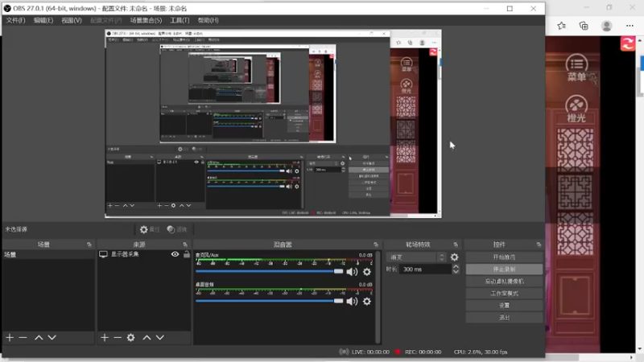Click the 显示器采集 monitor icon in sources
The width and height of the screenshot is (644, 362).
click(103, 254)
